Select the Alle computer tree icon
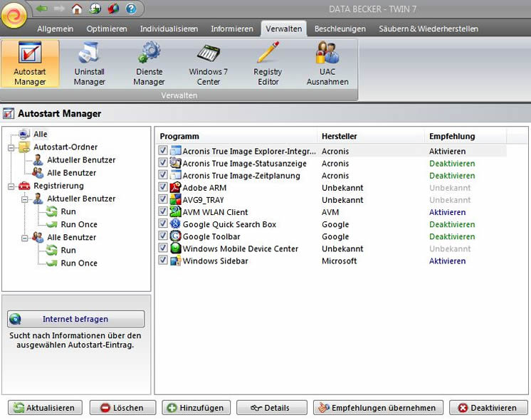This screenshot has width=531, height=420. [24, 134]
